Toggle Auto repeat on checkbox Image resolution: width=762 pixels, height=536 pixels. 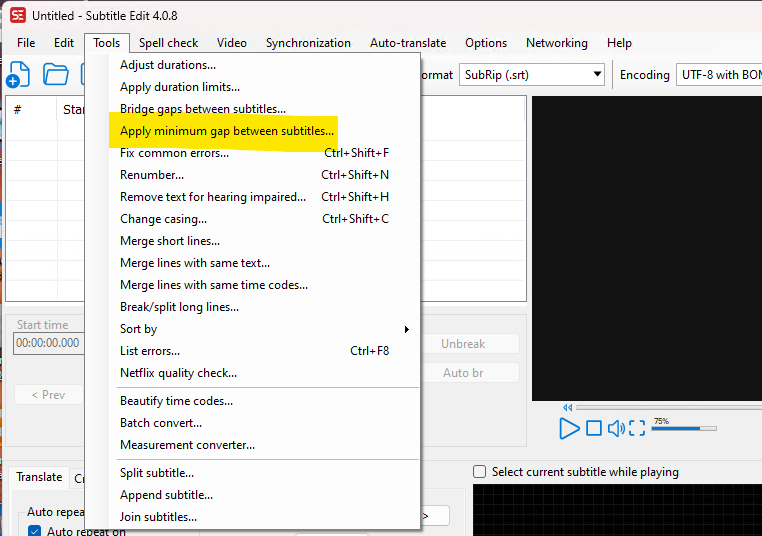click(34, 531)
